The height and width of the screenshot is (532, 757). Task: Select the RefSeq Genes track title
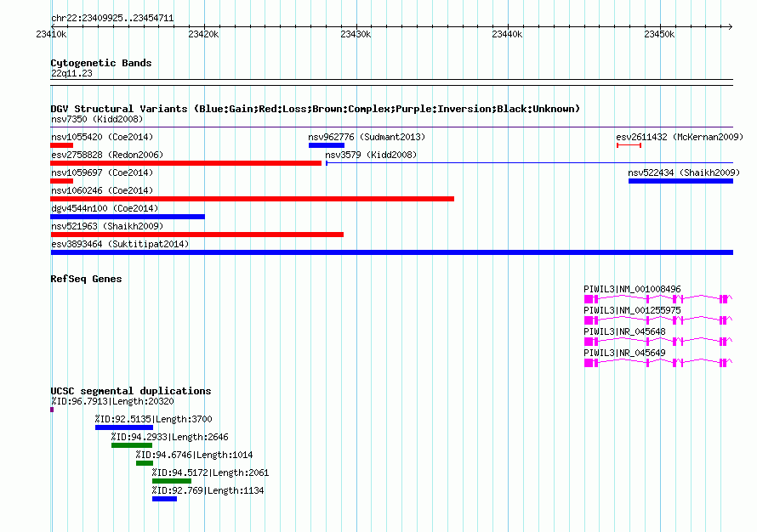(86, 279)
